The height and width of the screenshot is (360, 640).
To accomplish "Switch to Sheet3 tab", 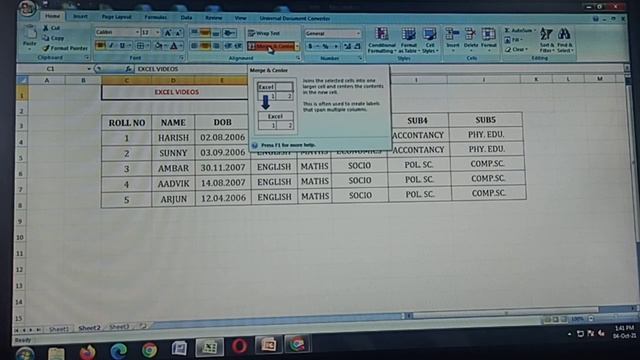I will pos(119,327).
